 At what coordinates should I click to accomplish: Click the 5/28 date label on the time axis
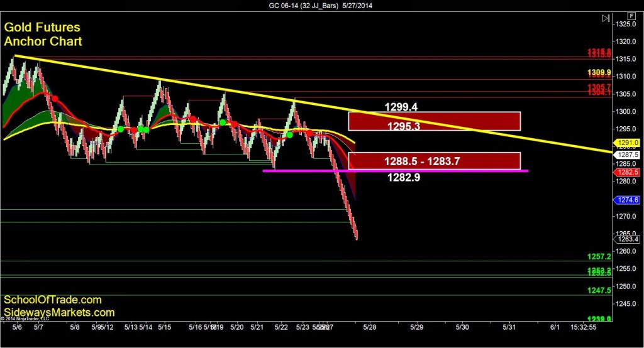(370, 327)
